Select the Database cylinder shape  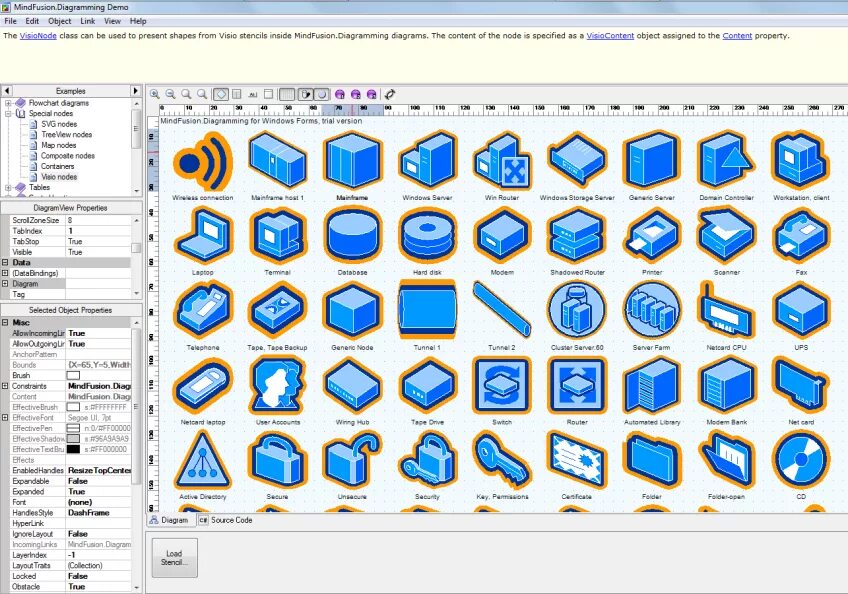tap(352, 236)
